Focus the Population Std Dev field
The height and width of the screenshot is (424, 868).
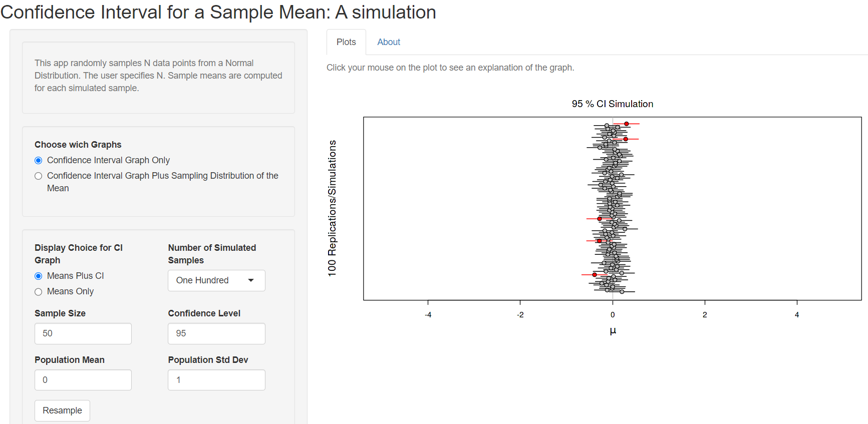216,380
